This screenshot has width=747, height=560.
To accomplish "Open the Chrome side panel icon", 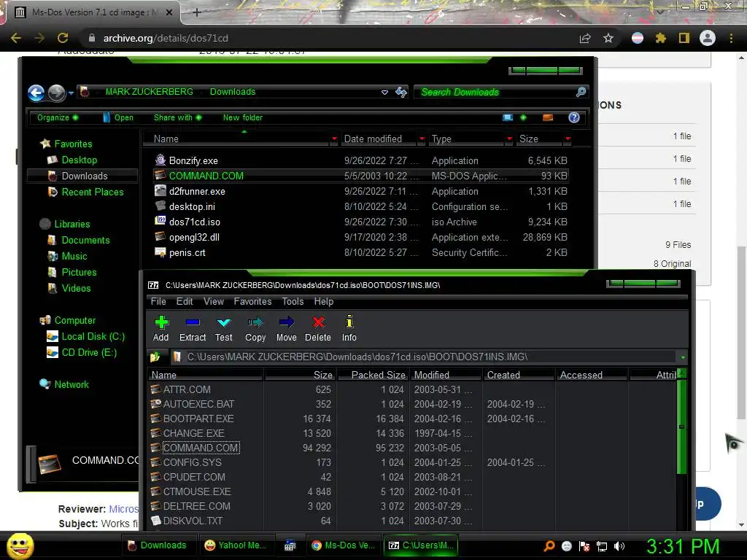I will tap(684, 38).
